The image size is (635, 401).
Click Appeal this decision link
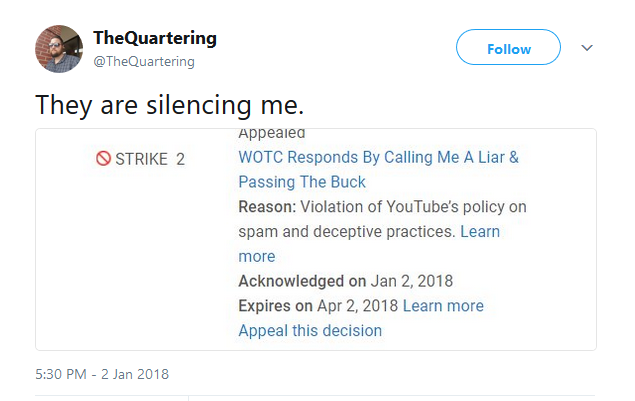(310, 330)
